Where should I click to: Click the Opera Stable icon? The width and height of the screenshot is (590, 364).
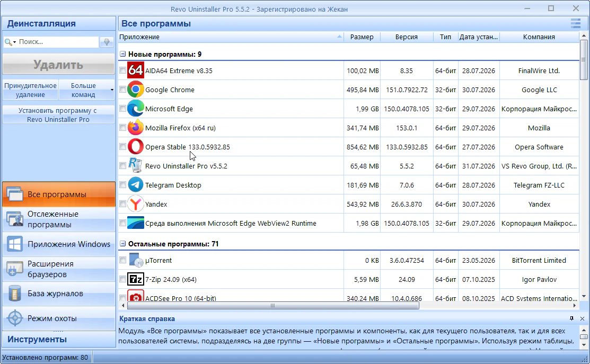(136, 147)
